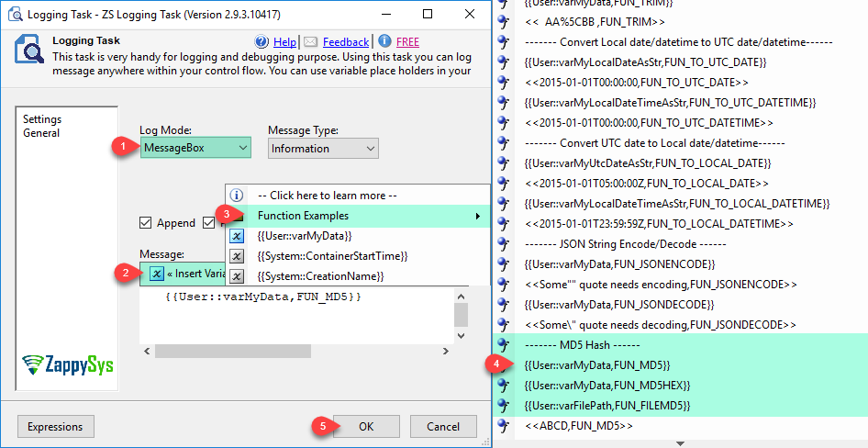Open the Help link

tap(284, 41)
